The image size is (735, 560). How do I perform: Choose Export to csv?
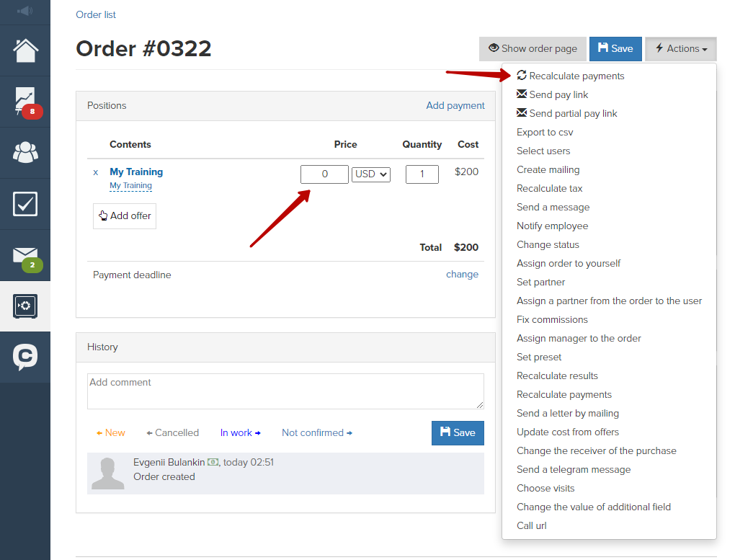click(545, 132)
